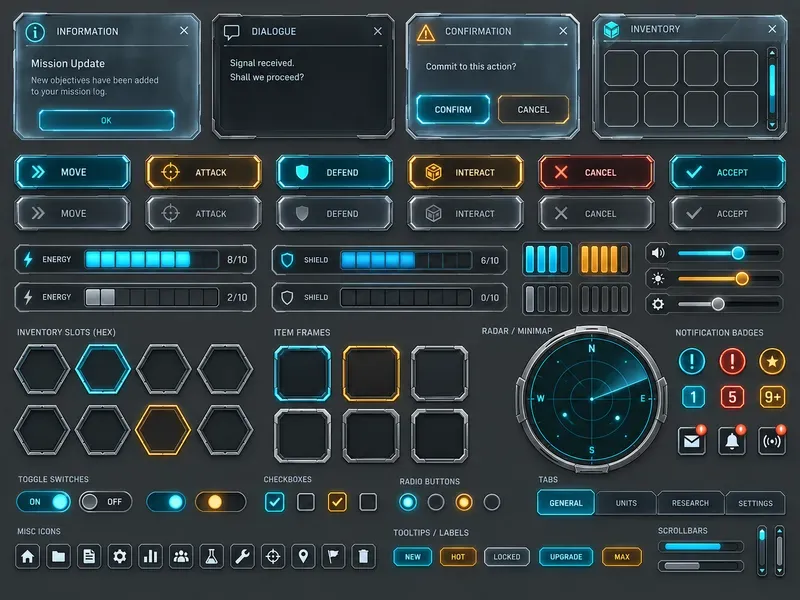Screen dimensions: 800x600
Task: Click the gray settings slider handle
Action: [x=718, y=304]
